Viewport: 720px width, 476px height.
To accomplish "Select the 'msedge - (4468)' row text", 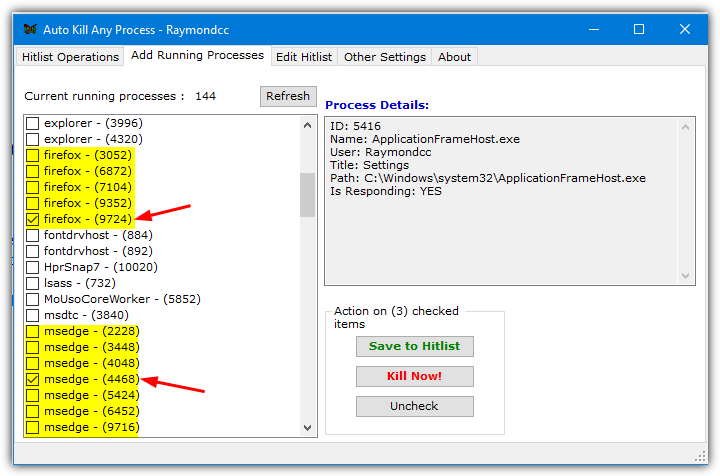I will click(91, 379).
